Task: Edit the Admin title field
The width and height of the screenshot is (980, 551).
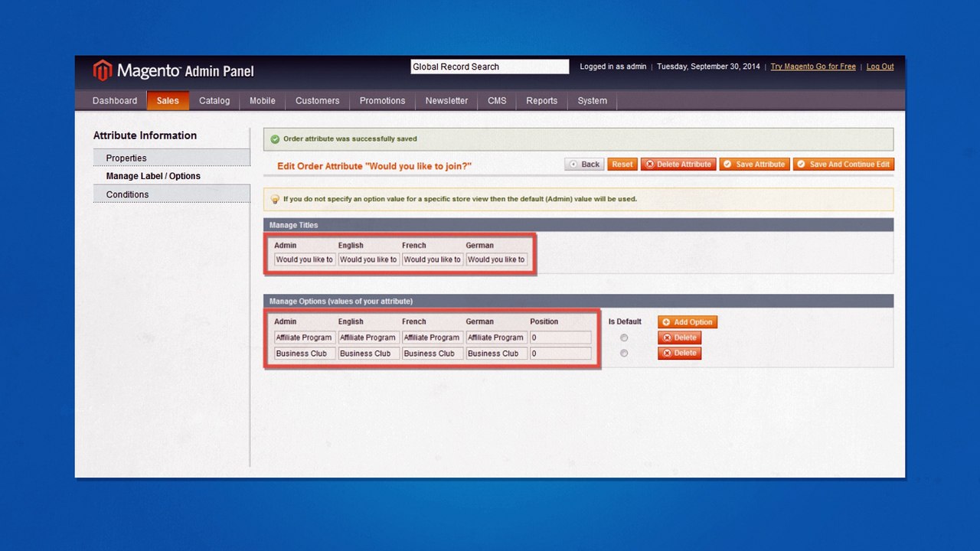Action: click(x=305, y=259)
